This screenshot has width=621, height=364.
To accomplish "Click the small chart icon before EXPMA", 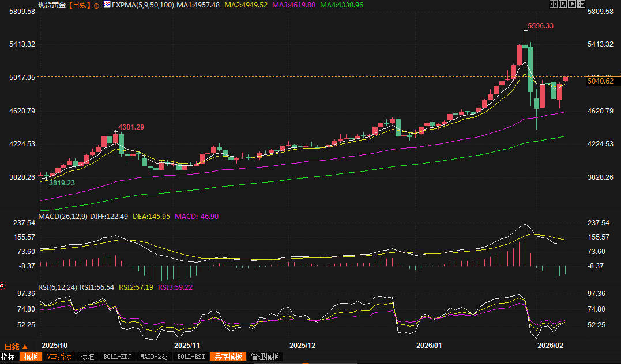I will pyautogui.click(x=107, y=5).
